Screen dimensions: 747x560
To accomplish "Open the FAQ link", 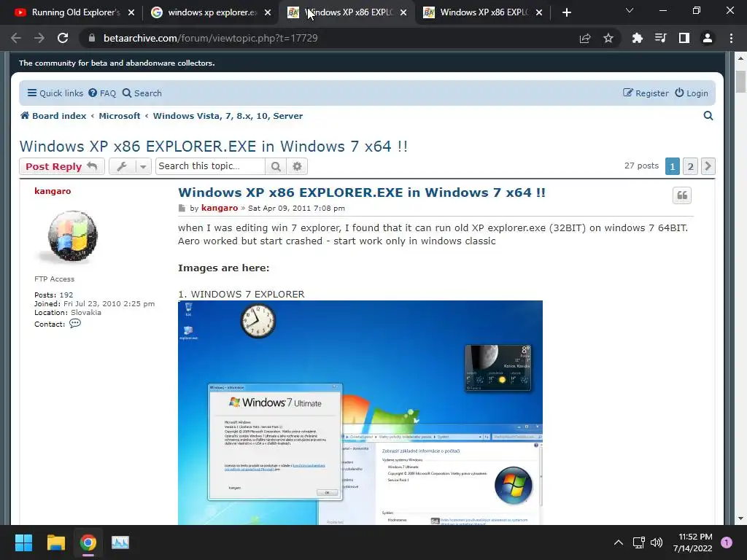I will coord(102,93).
